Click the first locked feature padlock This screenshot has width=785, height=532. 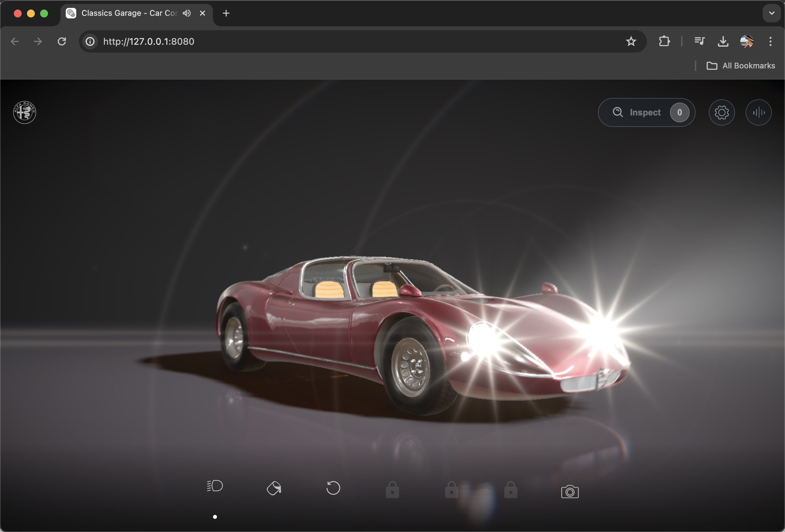pyautogui.click(x=392, y=490)
